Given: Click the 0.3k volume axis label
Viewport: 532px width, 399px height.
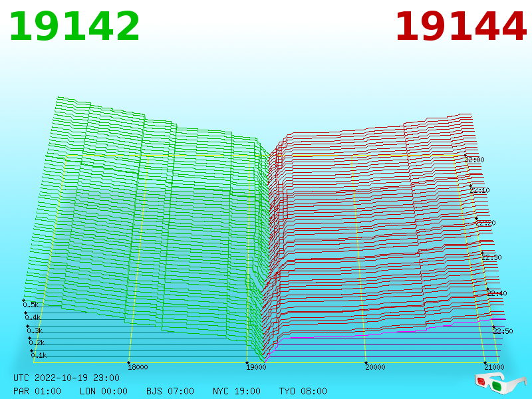Looking at the screenshot, I should coord(35,331).
